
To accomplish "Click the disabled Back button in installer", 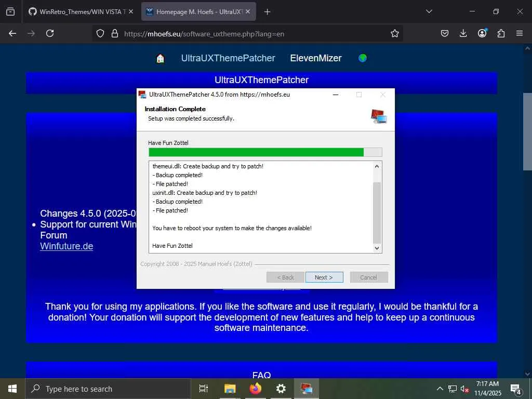I will click(285, 277).
